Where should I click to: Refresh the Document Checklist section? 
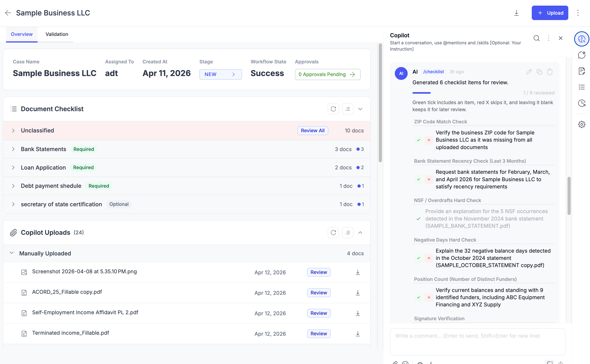point(333,109)
